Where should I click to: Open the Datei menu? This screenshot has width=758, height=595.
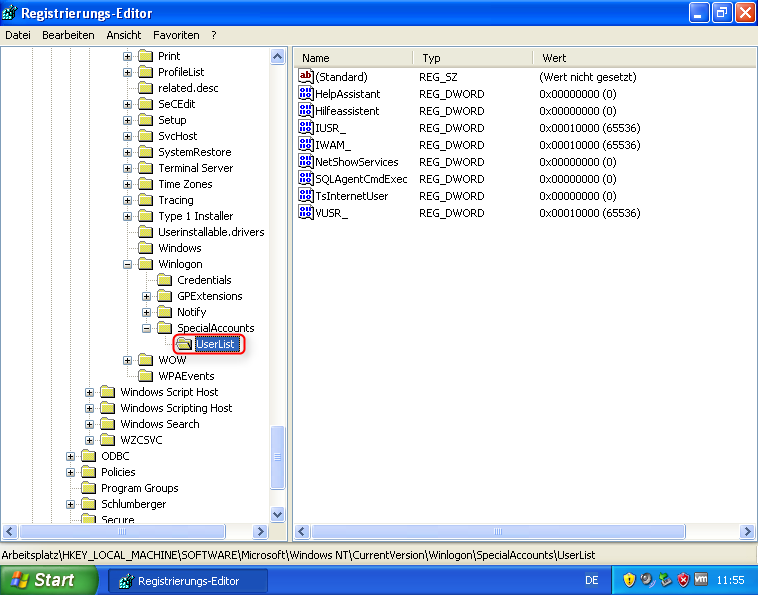click(18, 35)
